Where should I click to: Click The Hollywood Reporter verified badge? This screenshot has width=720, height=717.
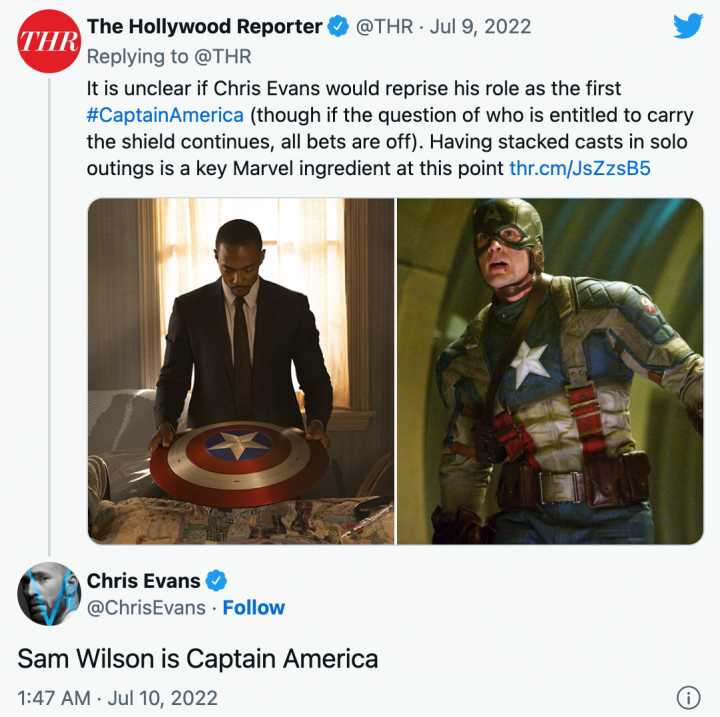(x=338, y=27)
